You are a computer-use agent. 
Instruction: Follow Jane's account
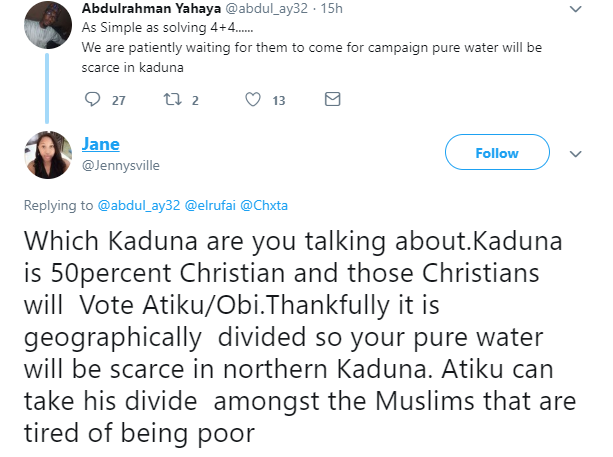497,153
